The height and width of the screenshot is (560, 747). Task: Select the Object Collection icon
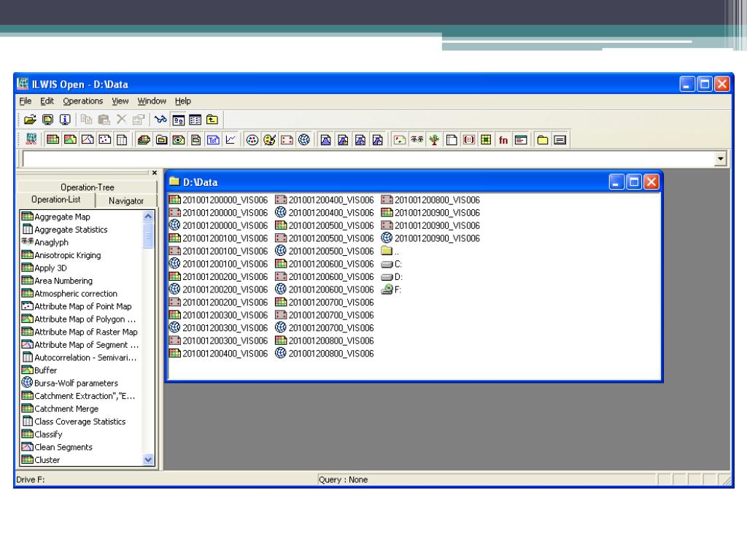click(x=161, y=139)
